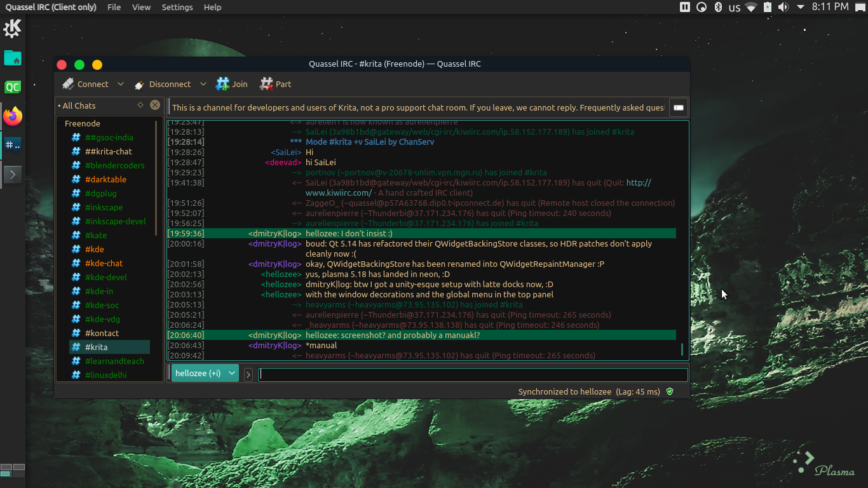The width and height of the screenshot is (868, 488).
Task: Open the #linuxdelhi channel
Action: 106,375
